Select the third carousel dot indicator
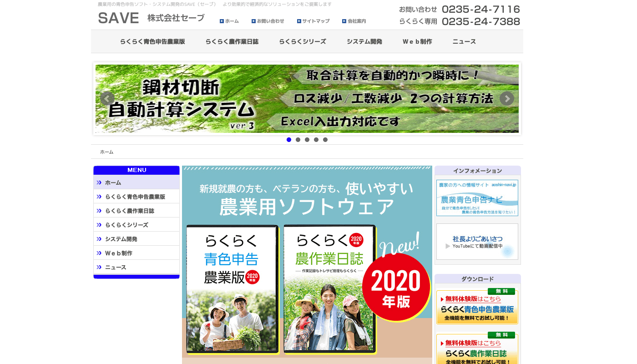Viewport: 637px width, 364px height. pos(307,140)
